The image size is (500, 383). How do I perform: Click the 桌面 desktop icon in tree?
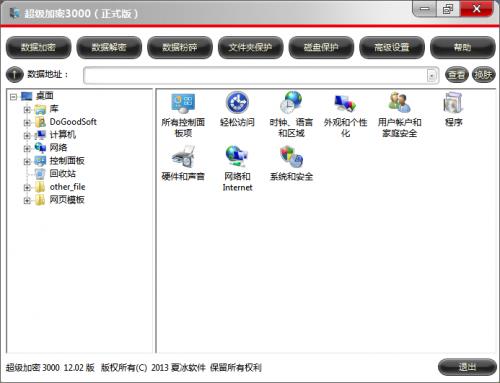coord(27,96)
